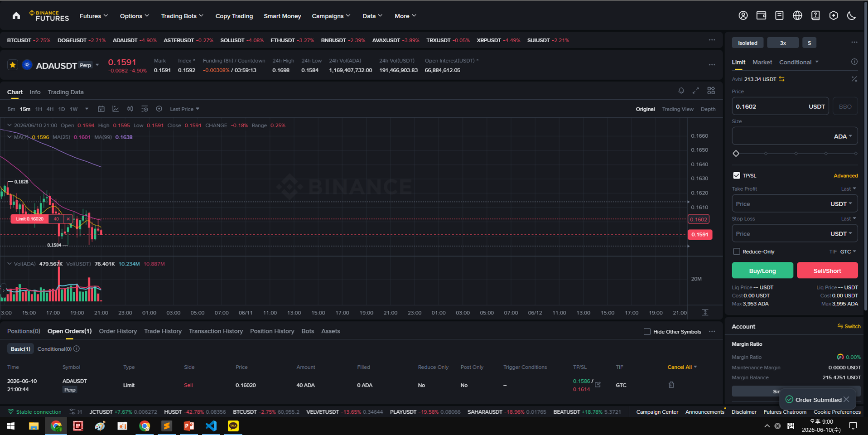
Task: Open the chart hexagon settings icon
Action: click(x=159, y=109)
